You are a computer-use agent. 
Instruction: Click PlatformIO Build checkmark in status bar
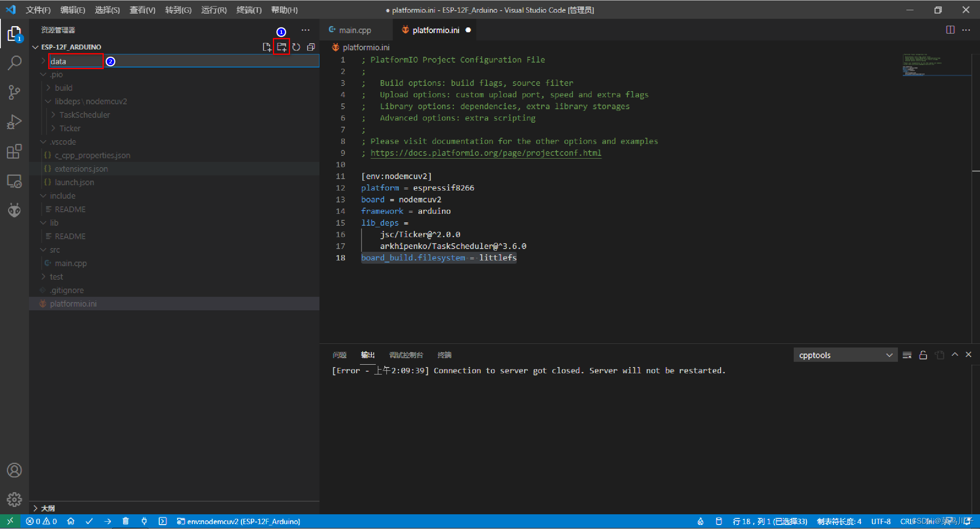(x=89, y=521)
